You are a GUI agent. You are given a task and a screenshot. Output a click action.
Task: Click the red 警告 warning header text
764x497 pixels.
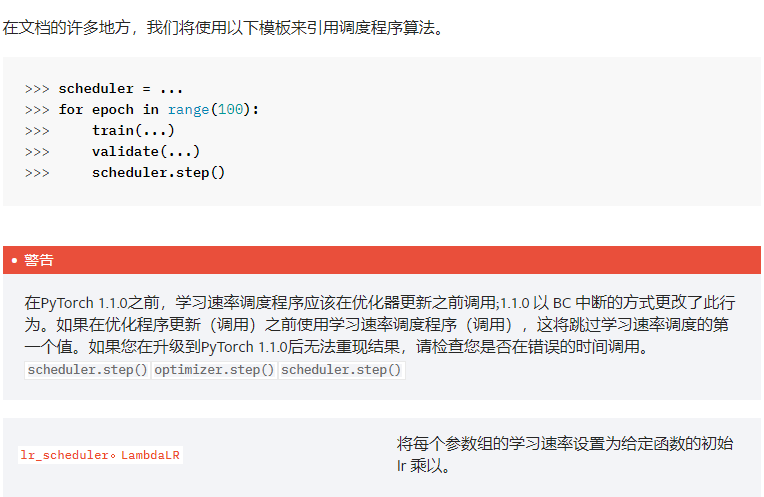pos(39,260)
